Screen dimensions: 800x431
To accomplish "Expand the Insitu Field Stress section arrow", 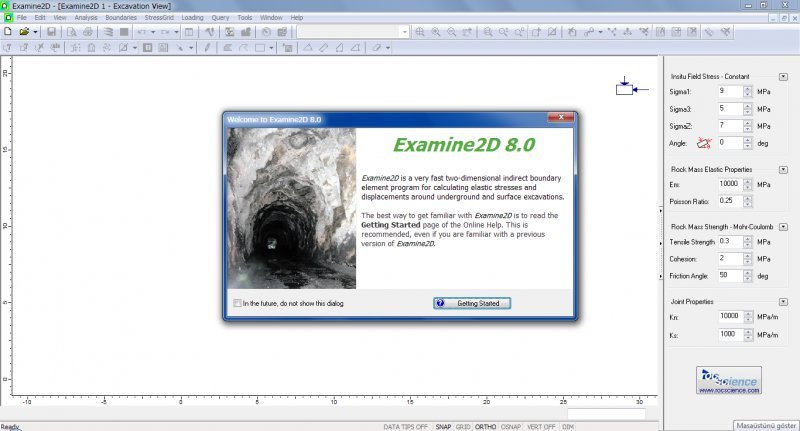I will coord(783,77).
